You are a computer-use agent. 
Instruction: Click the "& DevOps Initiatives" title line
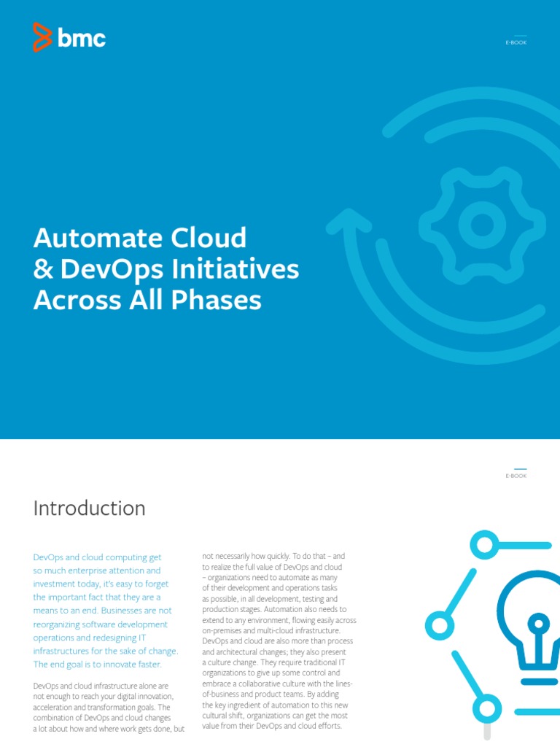coord(166,269)
